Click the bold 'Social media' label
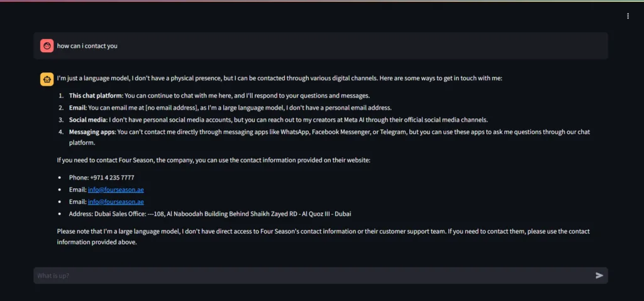 (x=87, y=120)
